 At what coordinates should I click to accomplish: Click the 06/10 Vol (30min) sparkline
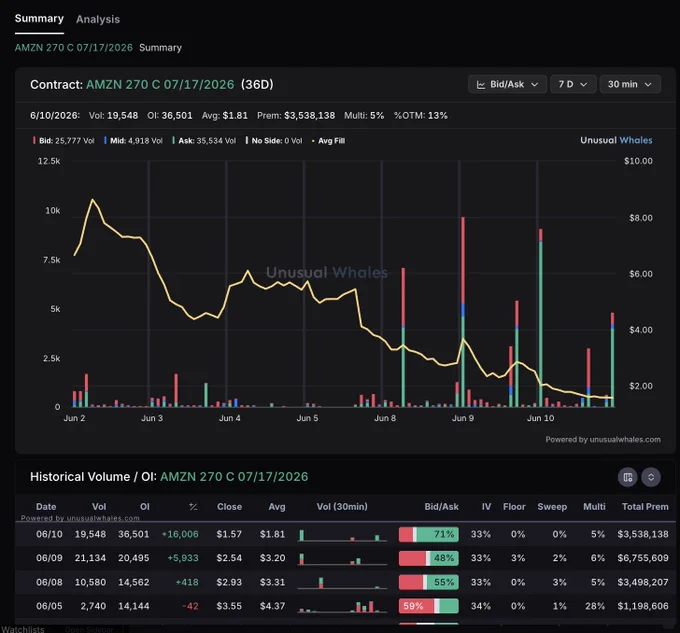(x=342, y=535)
